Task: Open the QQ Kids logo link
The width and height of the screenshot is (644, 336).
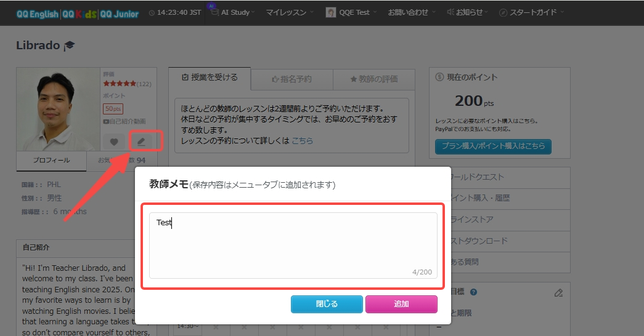Action: click(79, 14)
